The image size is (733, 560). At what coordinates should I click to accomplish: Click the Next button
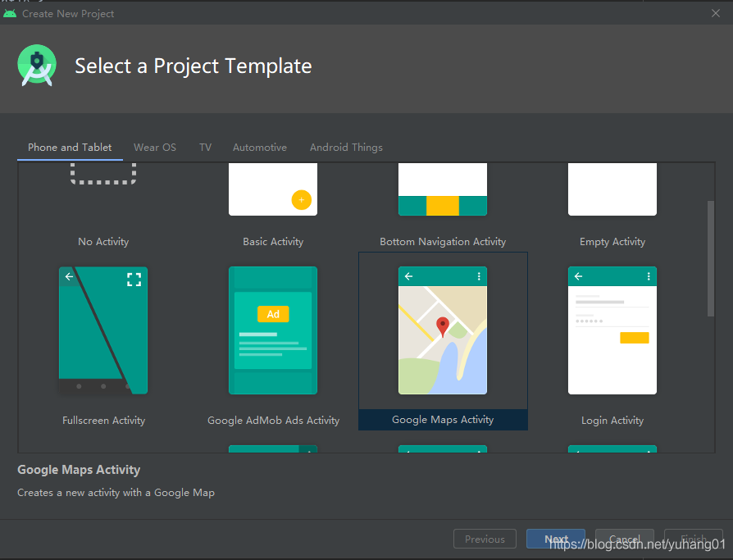(x=556, y=539)
